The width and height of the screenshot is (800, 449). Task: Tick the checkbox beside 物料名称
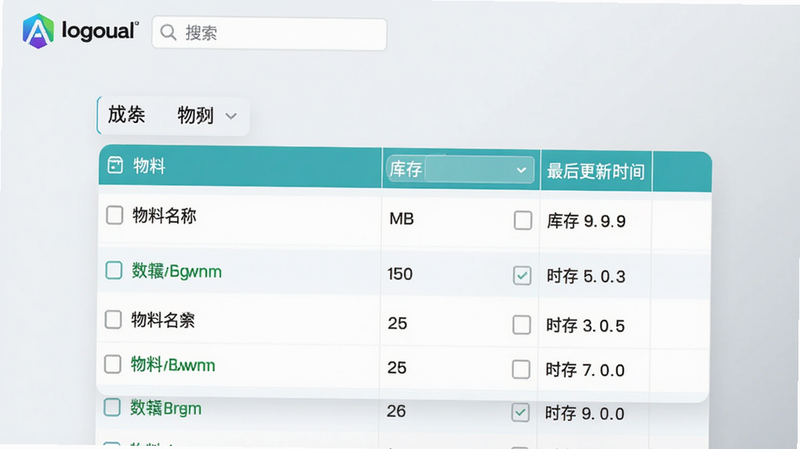tap(114, 215)
